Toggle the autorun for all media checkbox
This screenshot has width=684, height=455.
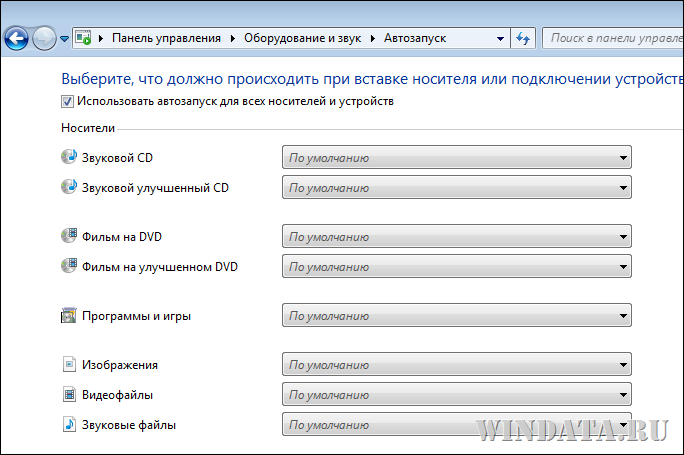(67, 102)
